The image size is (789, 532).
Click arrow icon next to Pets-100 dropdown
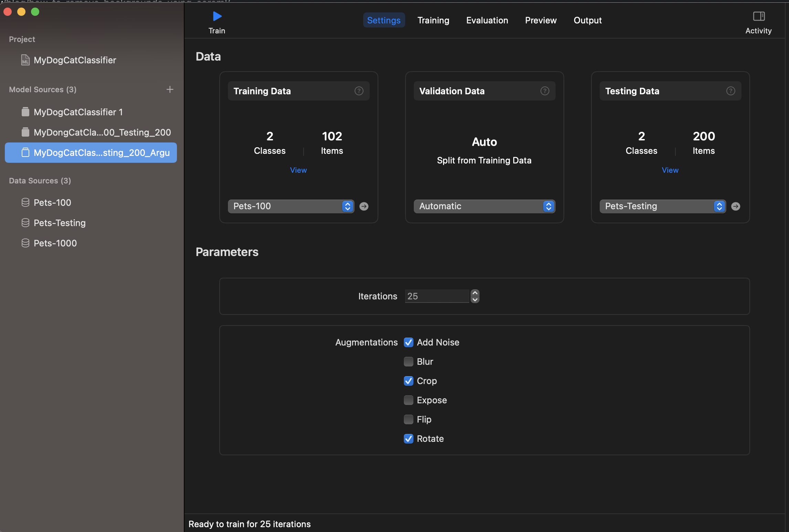click(364, 206)
